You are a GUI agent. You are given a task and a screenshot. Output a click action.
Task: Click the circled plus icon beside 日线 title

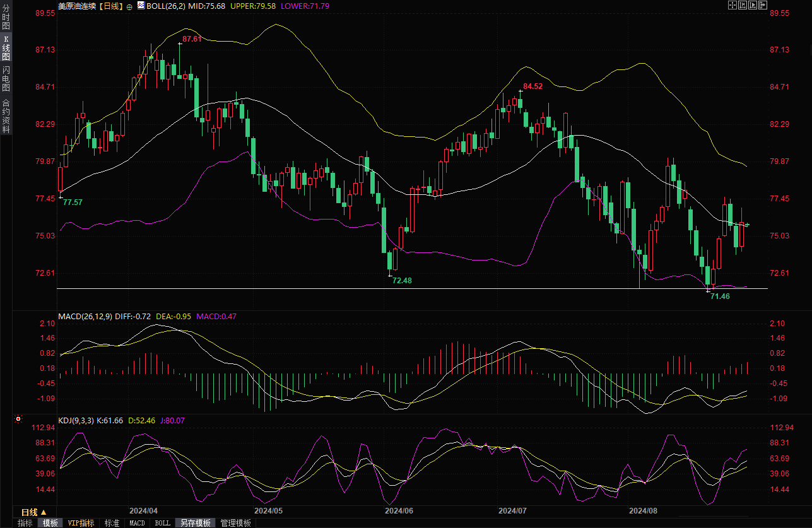point(129,6)
